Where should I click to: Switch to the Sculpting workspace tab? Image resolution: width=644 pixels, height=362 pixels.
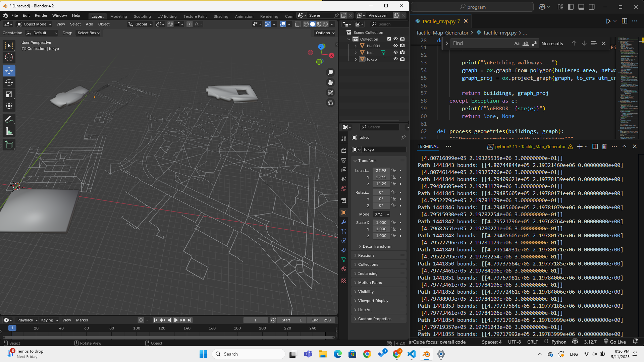[x=142, y=16]
